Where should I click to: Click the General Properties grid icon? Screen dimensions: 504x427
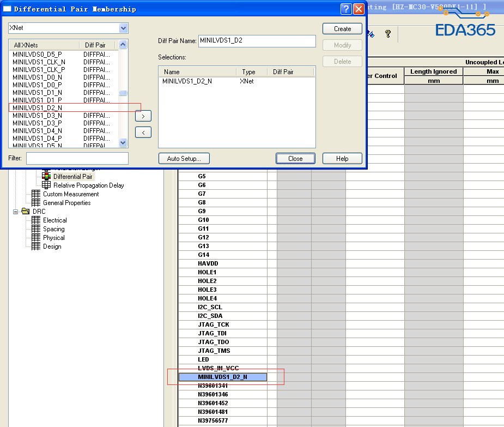click(36, 202)
